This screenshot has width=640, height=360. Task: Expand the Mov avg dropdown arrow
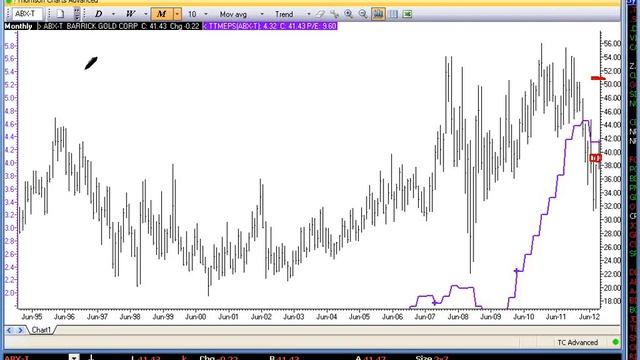(262, 14)
